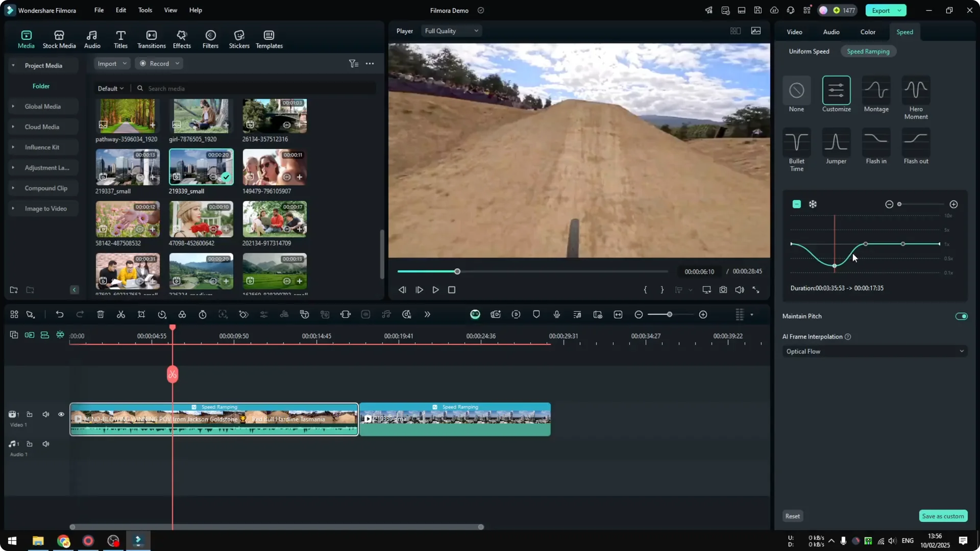
Task: Select the split/scissors tool on the timeline toolbar
Action: pyautogui.click(x=121, y=314)
